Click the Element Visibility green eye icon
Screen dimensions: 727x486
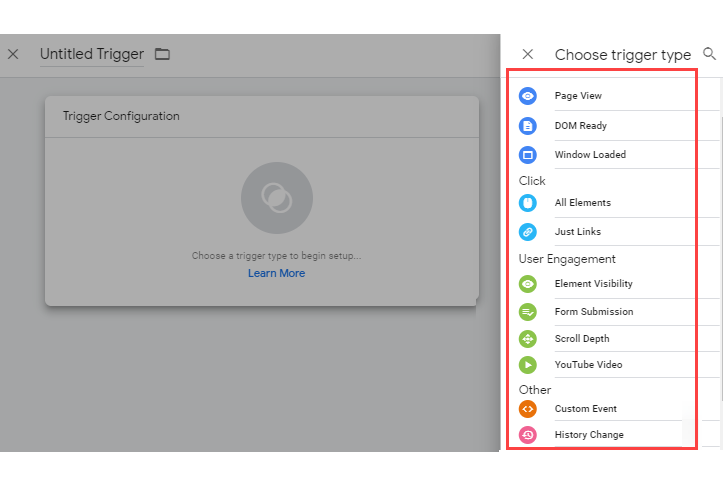(x=528, y=284)
